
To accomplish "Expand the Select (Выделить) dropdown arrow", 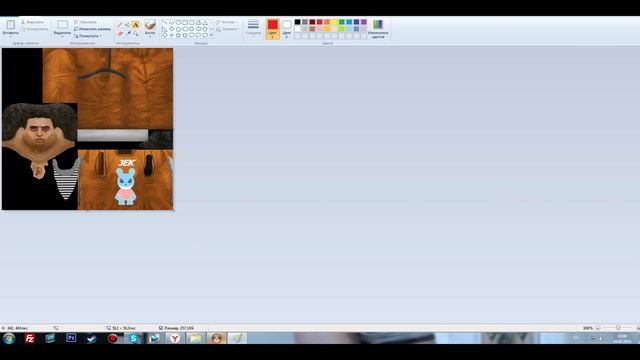I will (62, 37).
